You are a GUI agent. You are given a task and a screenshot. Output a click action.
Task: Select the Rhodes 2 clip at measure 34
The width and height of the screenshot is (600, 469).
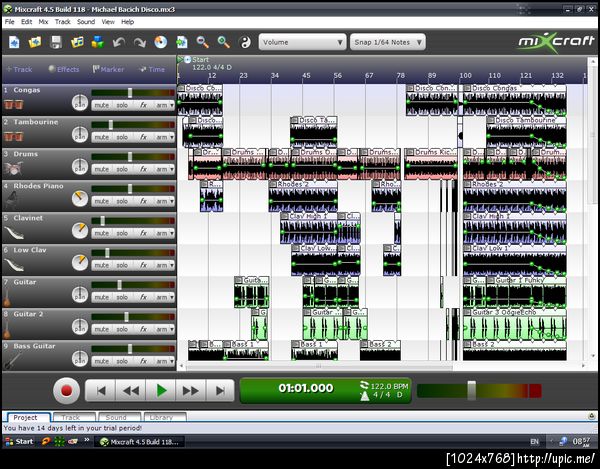coord(303,196)
